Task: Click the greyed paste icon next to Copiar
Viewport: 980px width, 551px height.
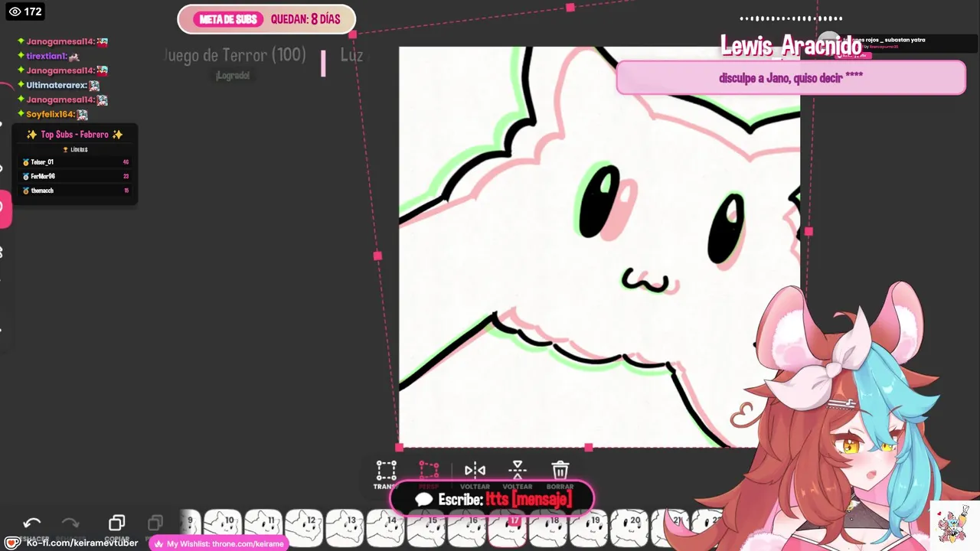Action: point(155,523)
